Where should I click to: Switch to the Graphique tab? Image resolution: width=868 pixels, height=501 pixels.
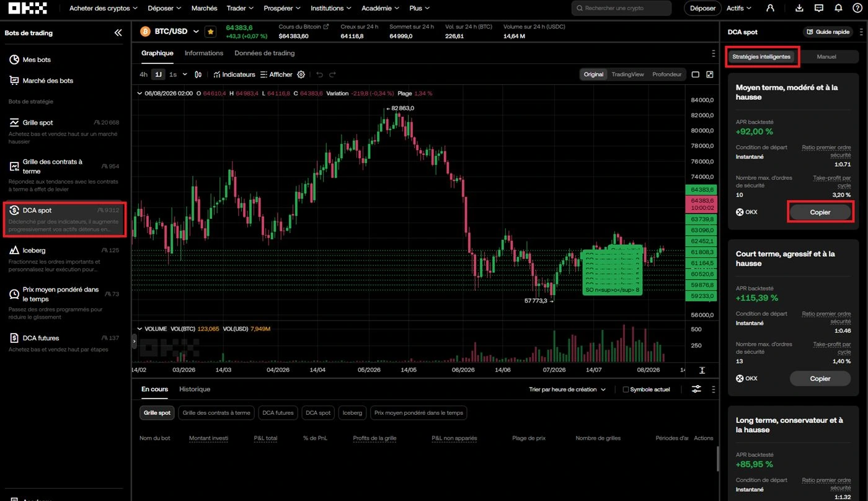tap(157, 53)
